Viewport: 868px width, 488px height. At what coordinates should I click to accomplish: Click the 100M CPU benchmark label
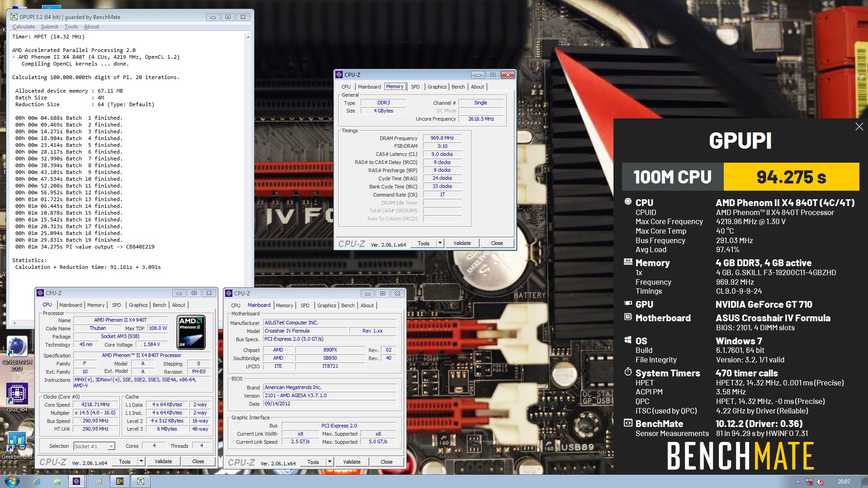[x=673, y=177]
